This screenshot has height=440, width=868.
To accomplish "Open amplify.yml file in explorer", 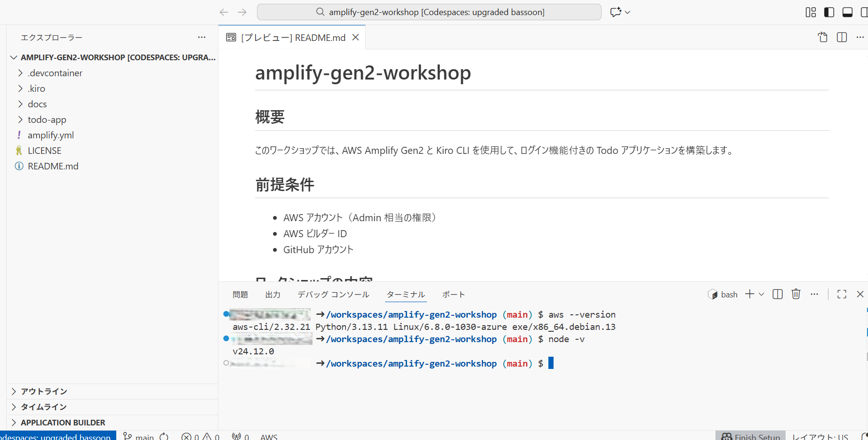I will pos(50,135).
